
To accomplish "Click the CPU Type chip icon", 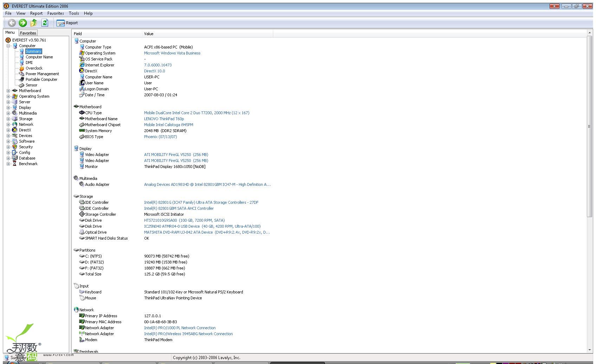I will tap(82, 113).
